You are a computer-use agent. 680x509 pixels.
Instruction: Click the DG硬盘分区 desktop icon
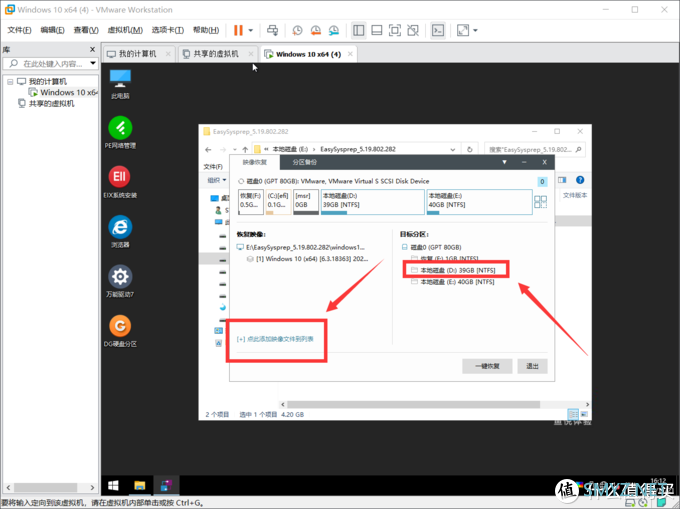tap(120, 331)
